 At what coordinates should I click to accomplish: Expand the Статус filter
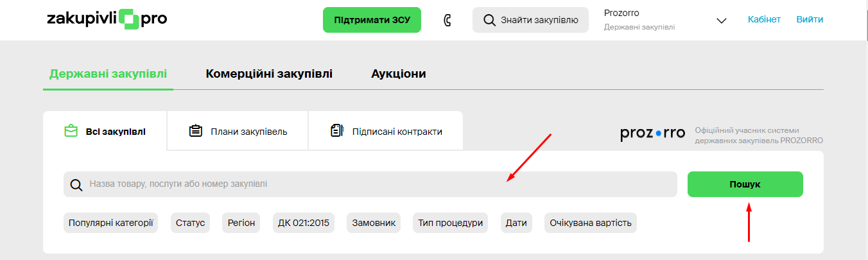(190, 223)
